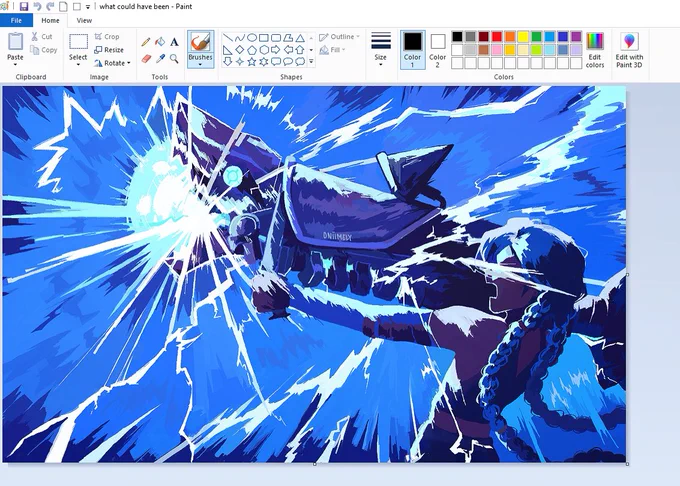Choose the Up arrow shape

(x=300, y=50)
